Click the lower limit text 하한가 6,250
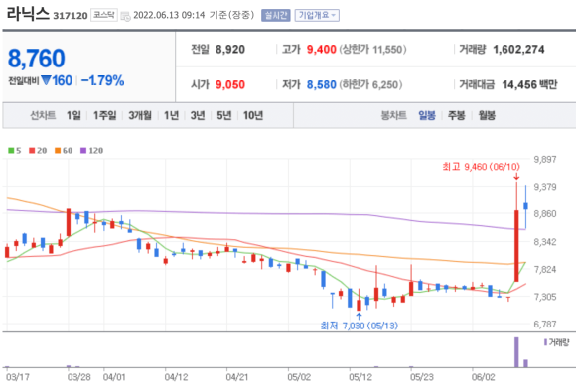576x392 pixels. [370, 84]
